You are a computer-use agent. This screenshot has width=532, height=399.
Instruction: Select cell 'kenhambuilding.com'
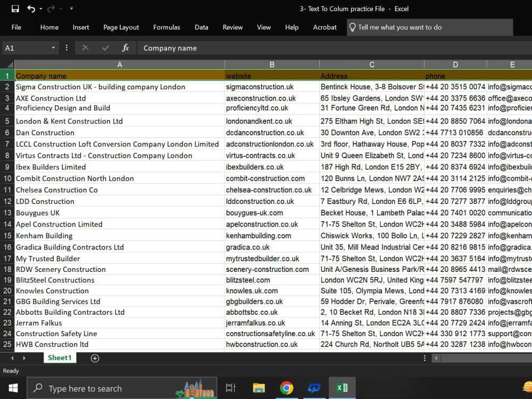(272, 236)
